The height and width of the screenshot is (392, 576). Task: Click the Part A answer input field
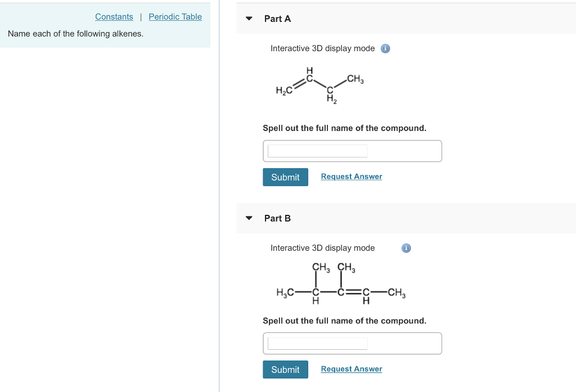coord(317,151)
